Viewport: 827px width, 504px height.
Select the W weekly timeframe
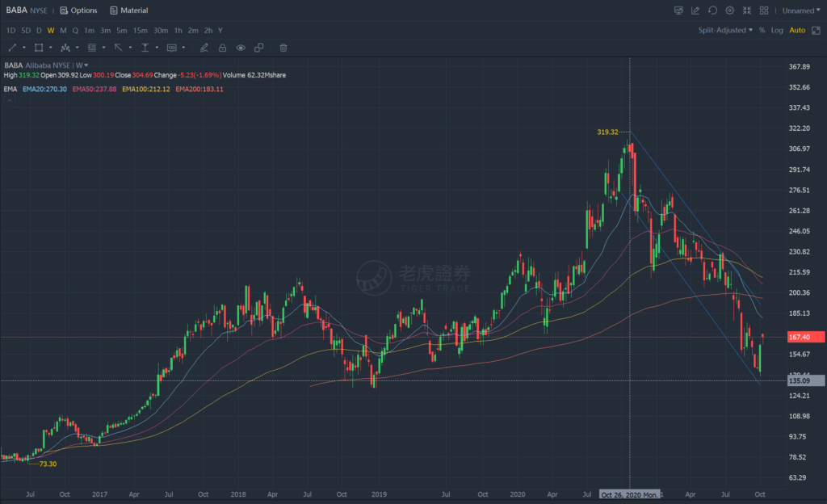(51, 31)
